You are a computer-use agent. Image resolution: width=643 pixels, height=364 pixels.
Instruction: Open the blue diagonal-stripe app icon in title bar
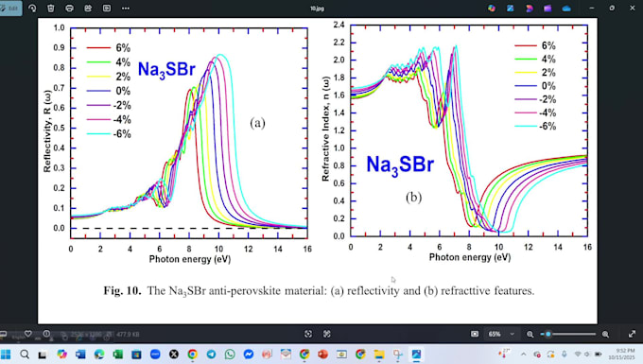[510, 9]
